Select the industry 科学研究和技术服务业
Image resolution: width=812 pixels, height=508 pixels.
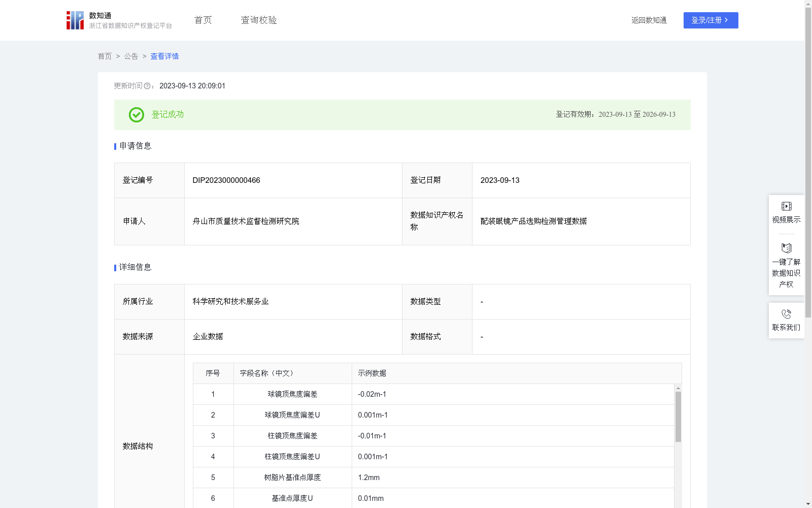point(231,302)
